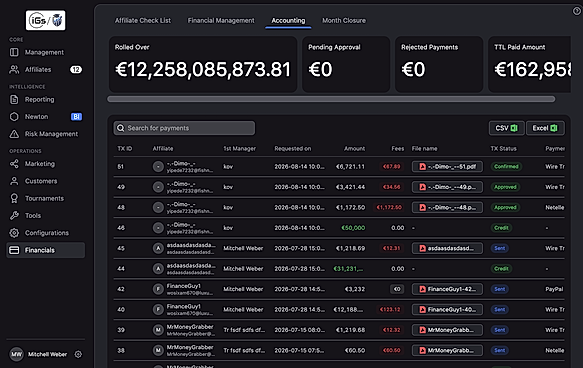Click the avatar in transaction 45 row
This screenshot has height=368, width=583.
[x=158, y=248]
